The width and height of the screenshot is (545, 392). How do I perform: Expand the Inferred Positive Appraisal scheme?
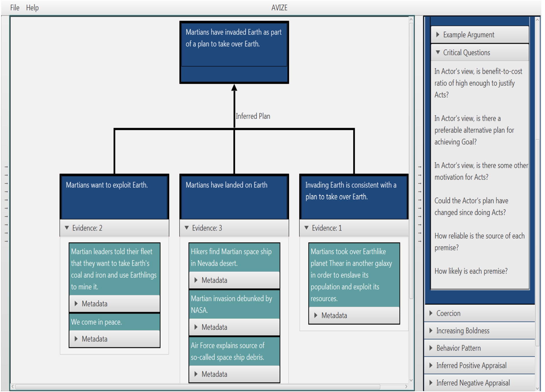point(471,366)
